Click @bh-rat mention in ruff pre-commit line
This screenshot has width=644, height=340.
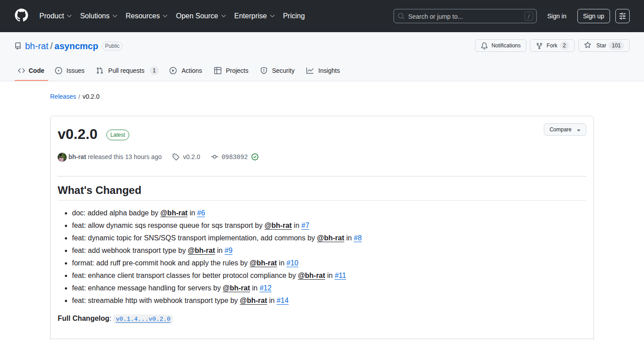[263, 263]
